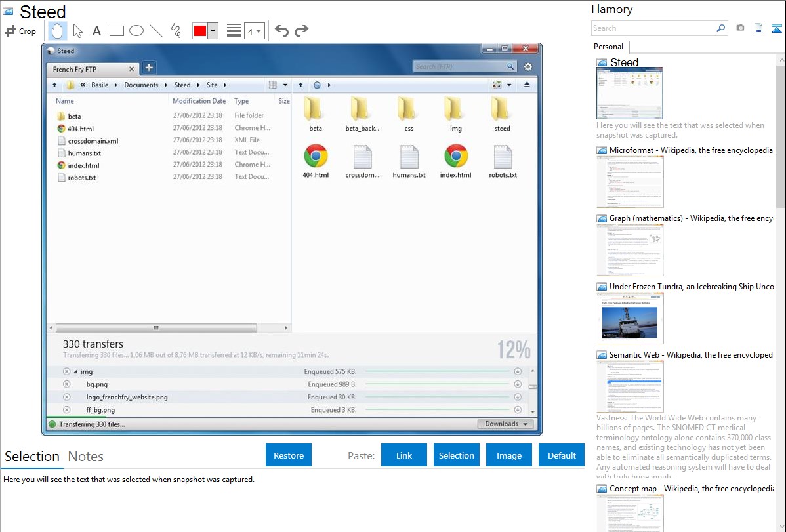This screenshot has width=786, height=532.
Task: Click the document page icon in Flamory
Action: click(x=758, y=28)
